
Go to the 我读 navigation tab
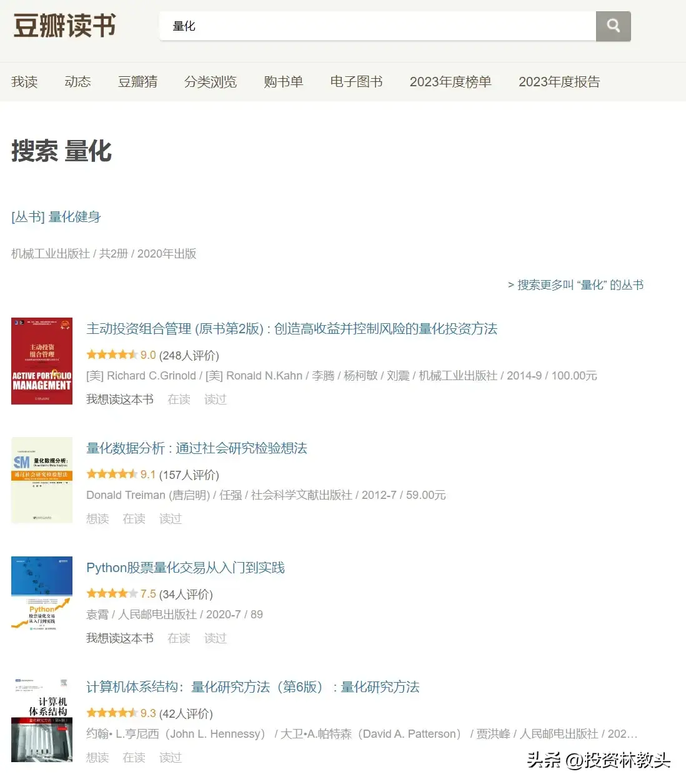coord(24,82)
